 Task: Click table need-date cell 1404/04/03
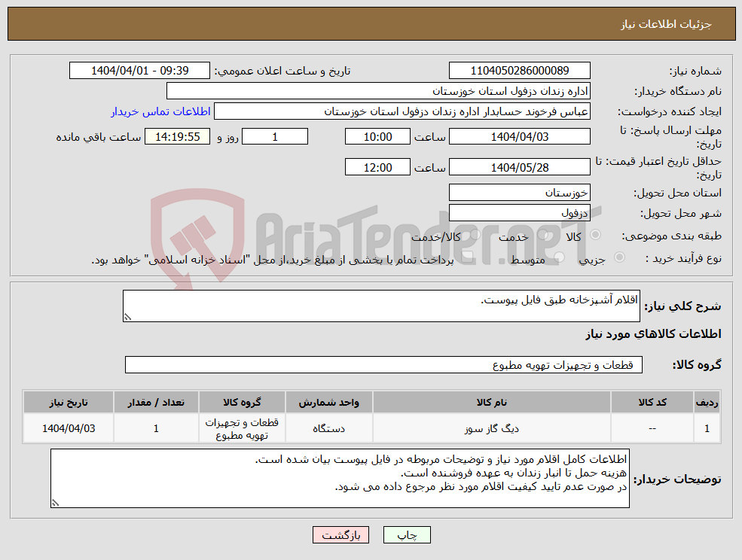pos(69,428)
